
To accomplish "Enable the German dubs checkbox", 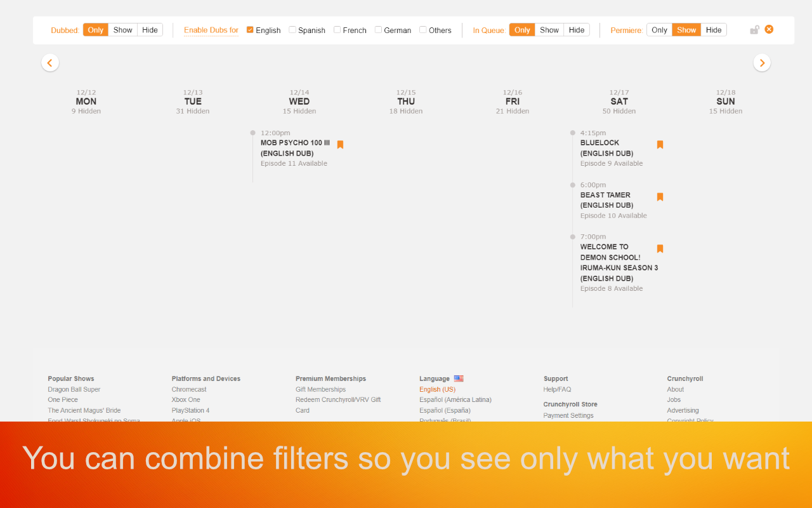I will [x=377, y=29].
